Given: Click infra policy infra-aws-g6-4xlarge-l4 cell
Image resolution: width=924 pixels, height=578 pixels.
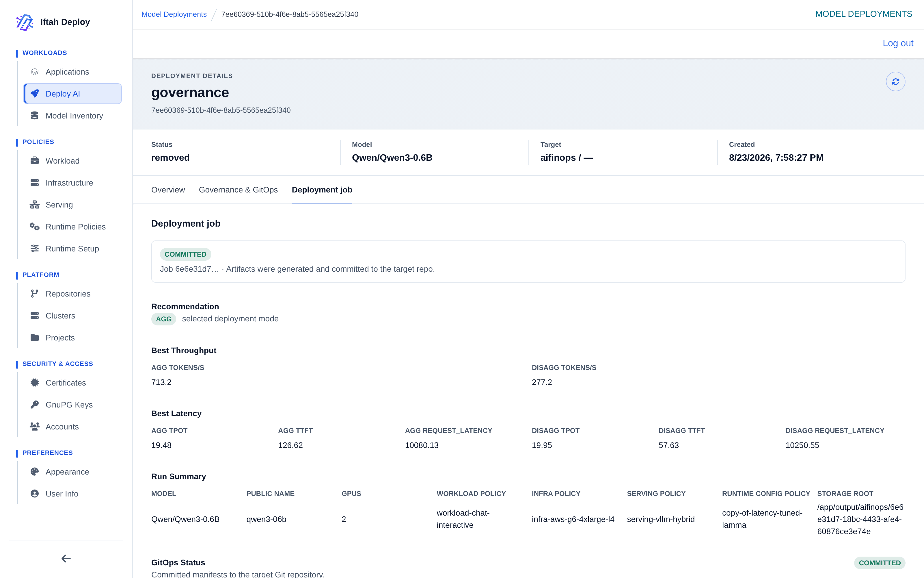Looking at the screenshot, I should [x=573, y=519].
